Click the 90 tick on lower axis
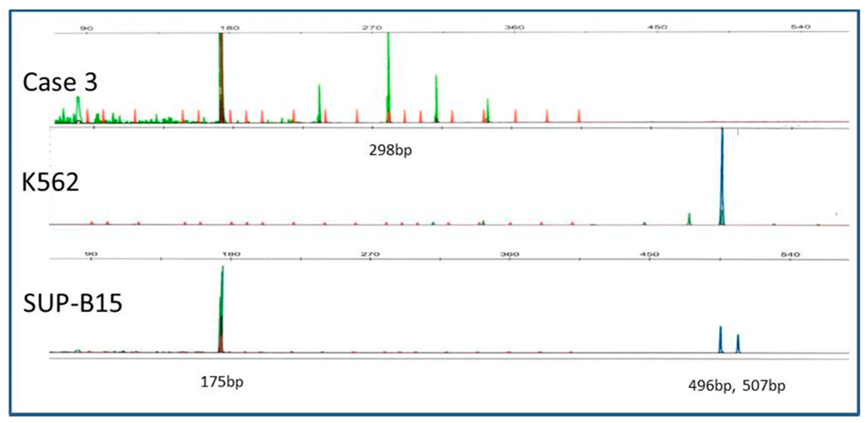868x423 pixels. tap(91, 254)
